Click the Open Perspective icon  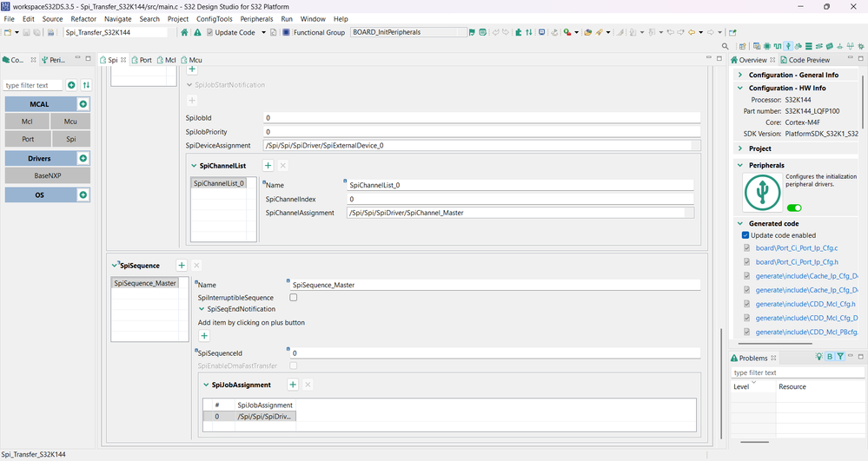click(742, 47)
